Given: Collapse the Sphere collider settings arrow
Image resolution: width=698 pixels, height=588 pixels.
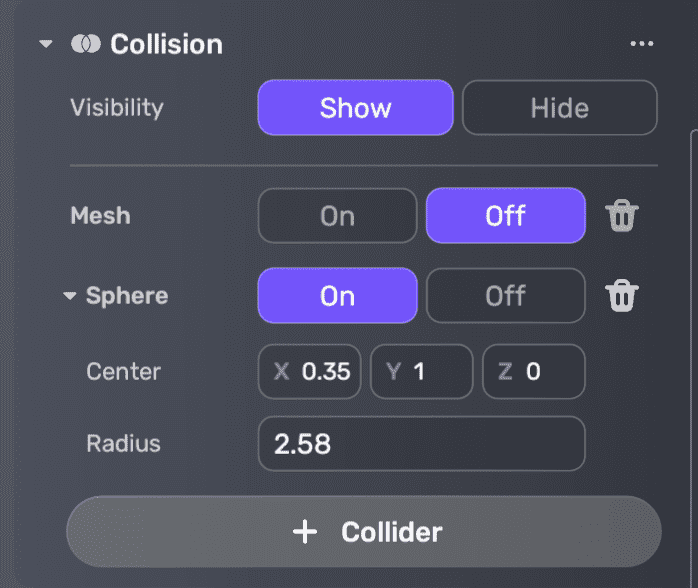Looking at the screenshot, I should (70, 297).
